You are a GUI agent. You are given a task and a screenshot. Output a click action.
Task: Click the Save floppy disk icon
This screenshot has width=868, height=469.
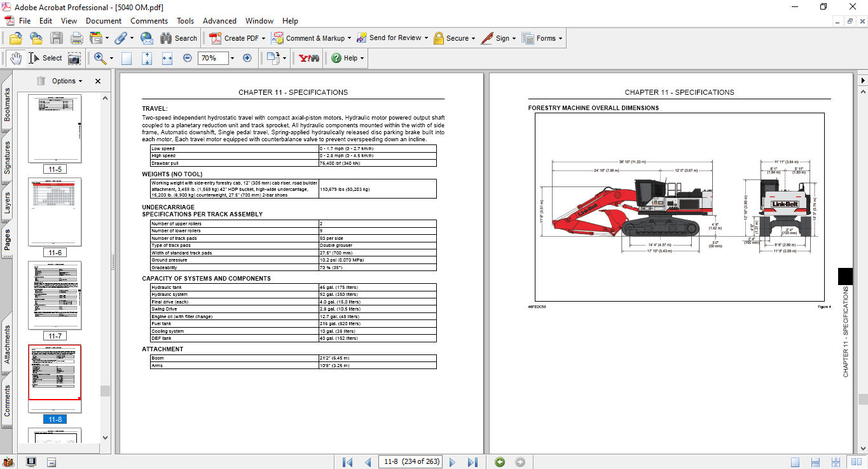point(57,38)
